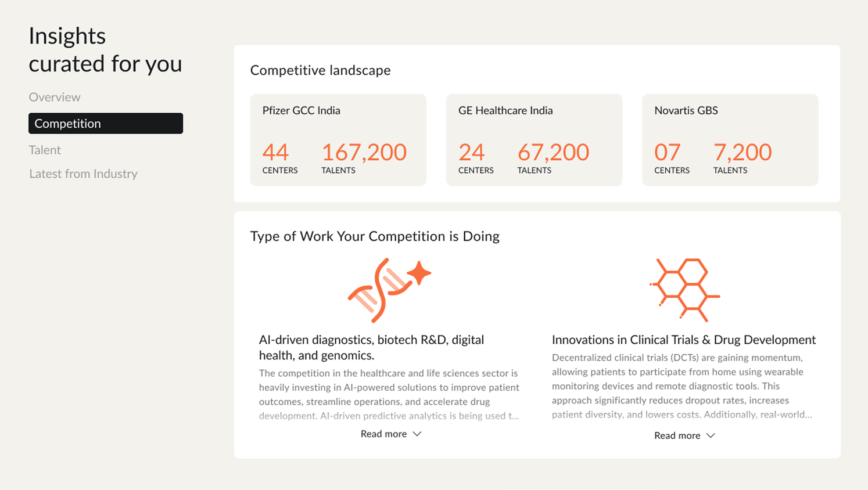Click GE Healthcare's 24 centers figure

[x=471, y=152]
